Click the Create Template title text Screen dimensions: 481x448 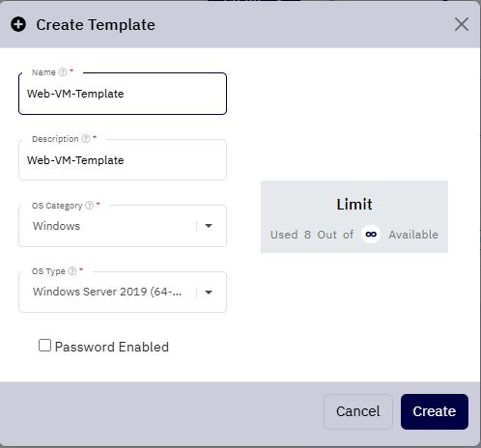(x=96, y=25)
